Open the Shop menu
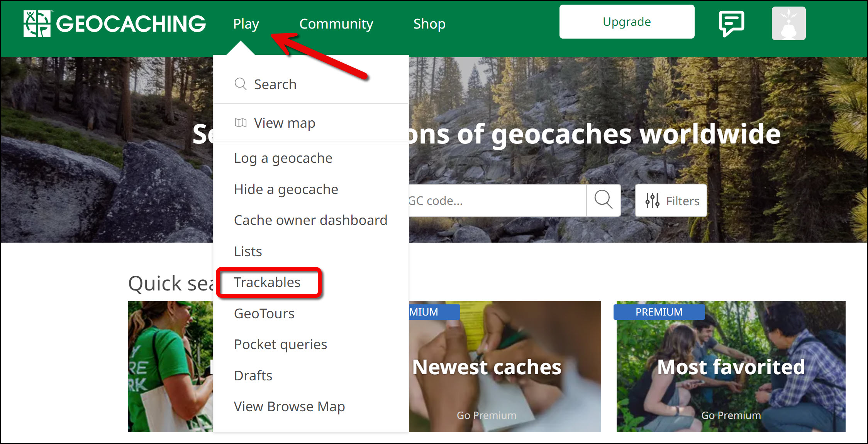The height and width of the screenshot is (444, 868). tap(429, 24)
